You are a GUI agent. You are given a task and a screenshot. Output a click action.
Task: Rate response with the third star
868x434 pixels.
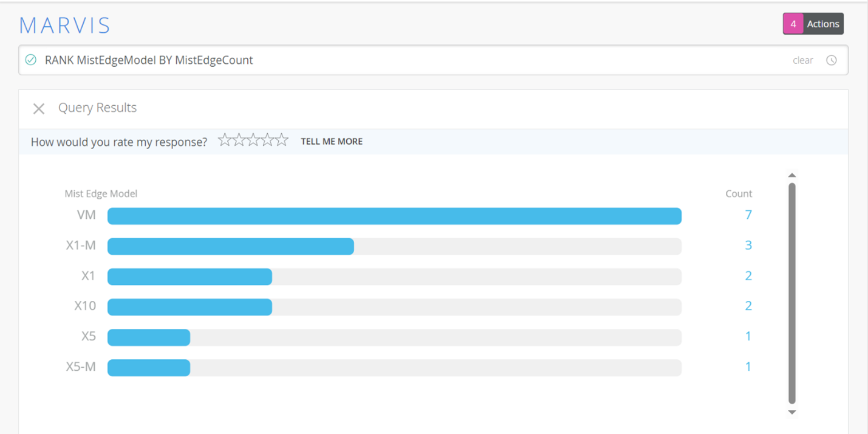click(253, 140)
